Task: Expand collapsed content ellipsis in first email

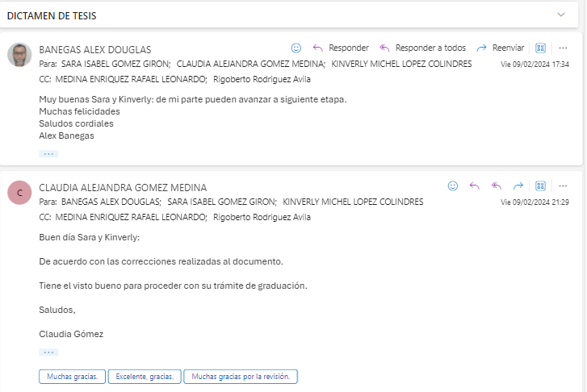Action: tap(48, 153)
